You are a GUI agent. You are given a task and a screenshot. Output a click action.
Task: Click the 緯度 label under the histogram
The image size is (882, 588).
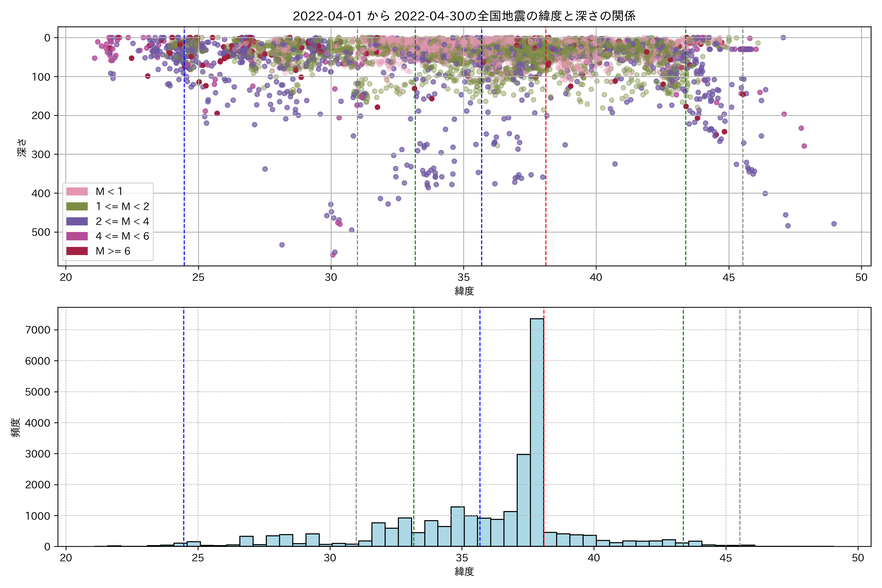coord(464,572)
